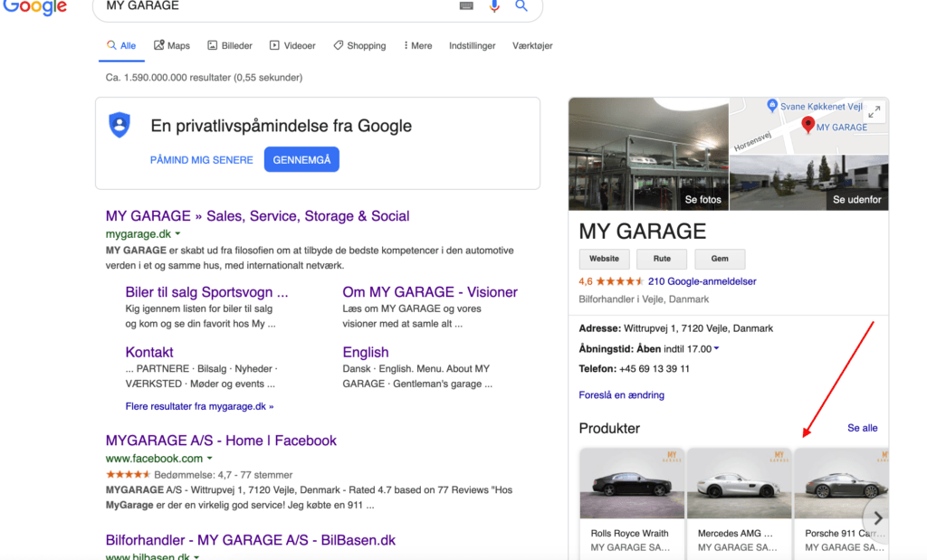Open Om MY GARAGE - Visioner link

tap(430, 292)
